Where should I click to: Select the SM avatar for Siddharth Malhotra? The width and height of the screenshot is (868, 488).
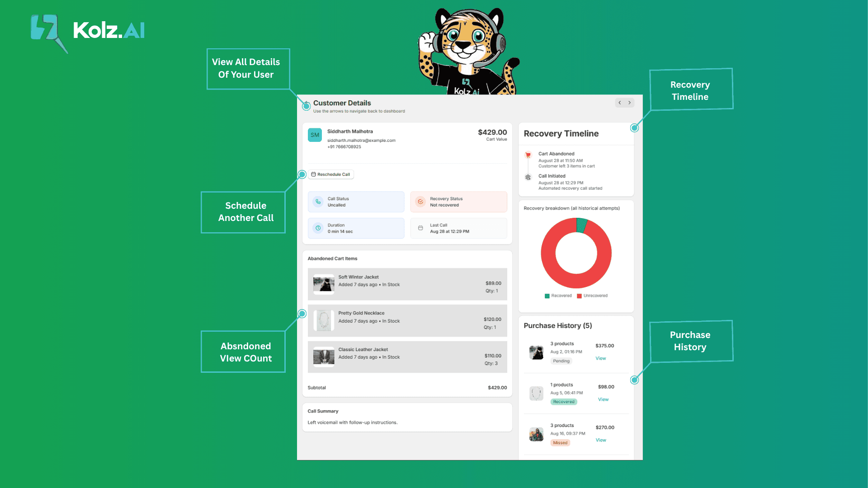tap(315, 135)
